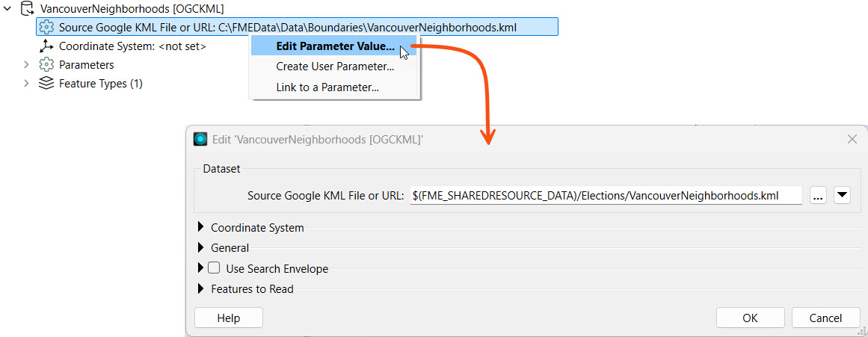Click the Parameters gear icon in tree
868x337 pixels.
(46, 65)
